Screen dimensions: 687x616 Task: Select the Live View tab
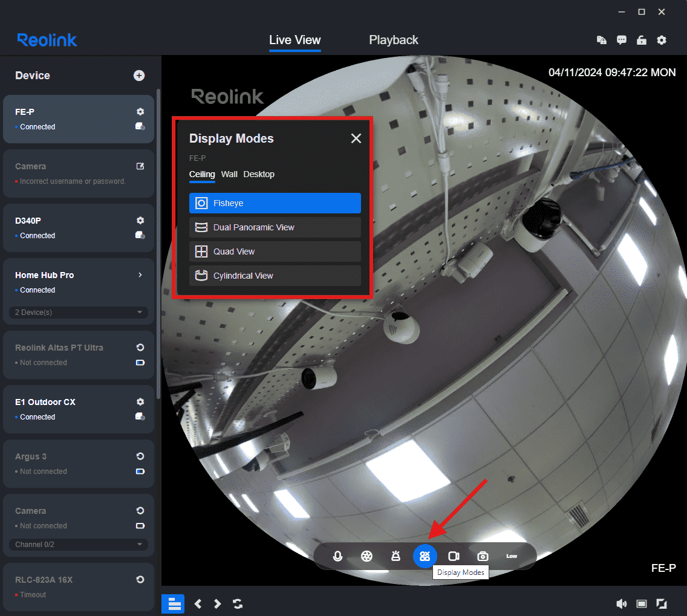pos(295,40)
